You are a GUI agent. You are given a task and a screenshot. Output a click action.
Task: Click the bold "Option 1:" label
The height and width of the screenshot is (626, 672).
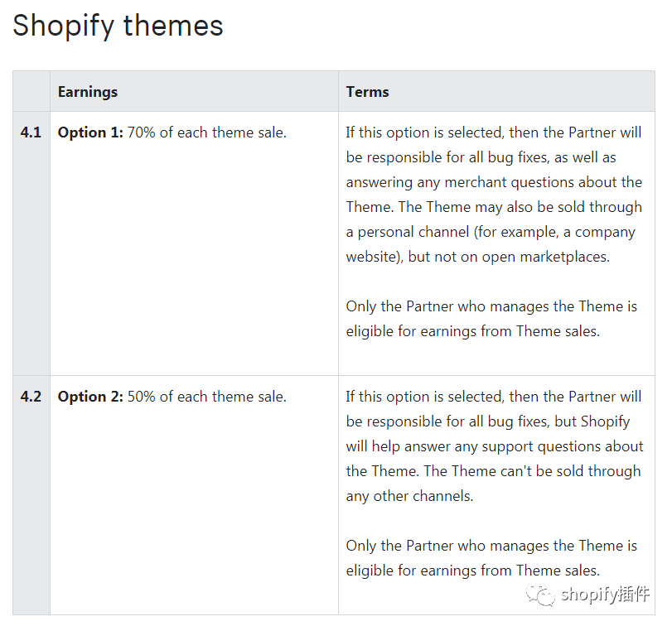[90, 132]
